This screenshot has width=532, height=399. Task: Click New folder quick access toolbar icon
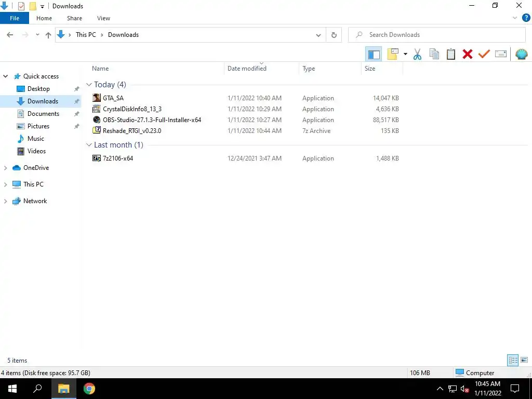point(33,6)
